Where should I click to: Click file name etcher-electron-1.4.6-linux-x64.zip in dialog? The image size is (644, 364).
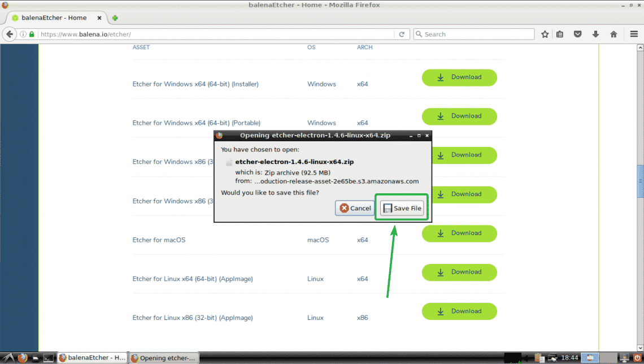tap(294, 162)
